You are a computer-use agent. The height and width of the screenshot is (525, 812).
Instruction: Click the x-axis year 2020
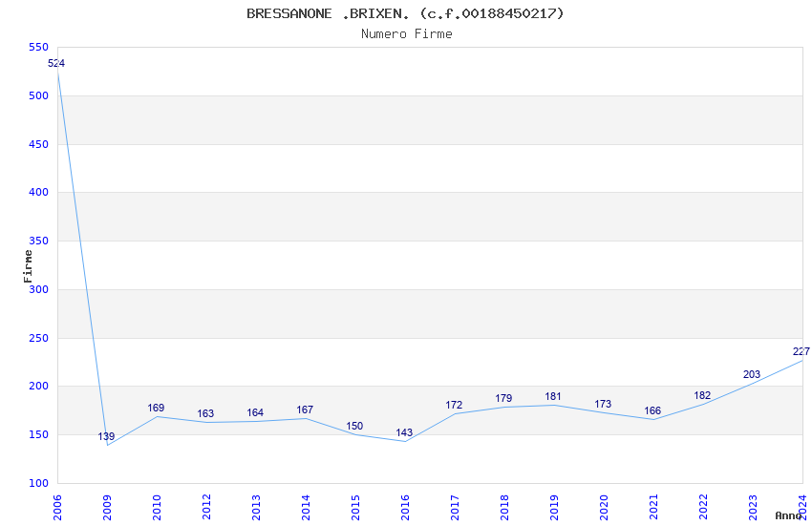604,508
